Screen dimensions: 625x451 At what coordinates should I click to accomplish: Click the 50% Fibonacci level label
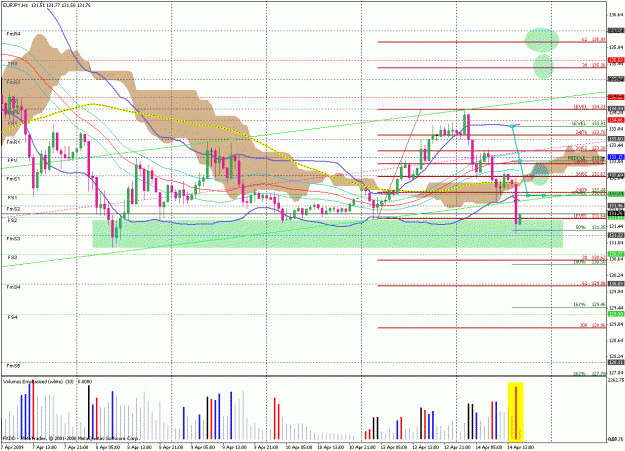click(x=590, y=227)
